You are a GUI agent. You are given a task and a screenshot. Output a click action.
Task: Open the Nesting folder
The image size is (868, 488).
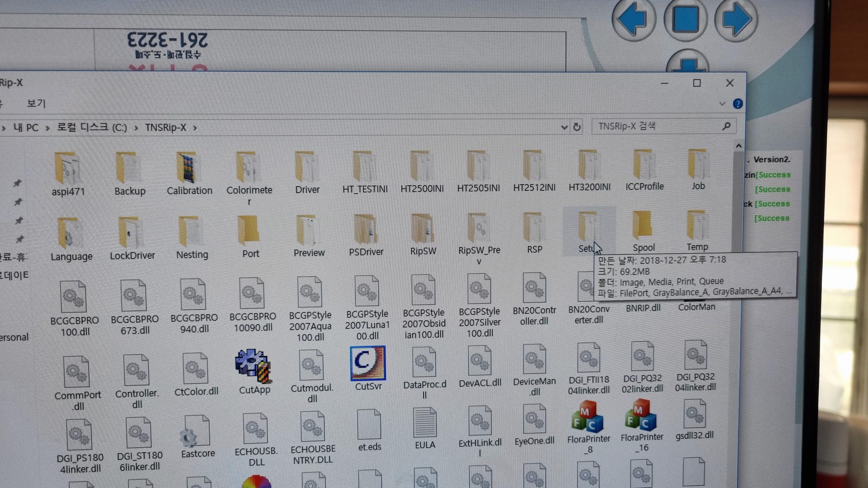click(x=192, y=238)
